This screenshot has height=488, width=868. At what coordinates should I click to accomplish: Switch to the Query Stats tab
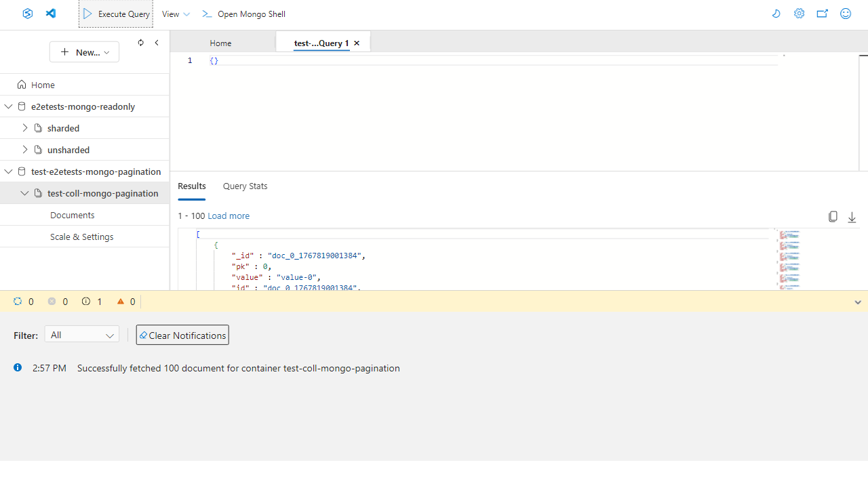[245, 186]
